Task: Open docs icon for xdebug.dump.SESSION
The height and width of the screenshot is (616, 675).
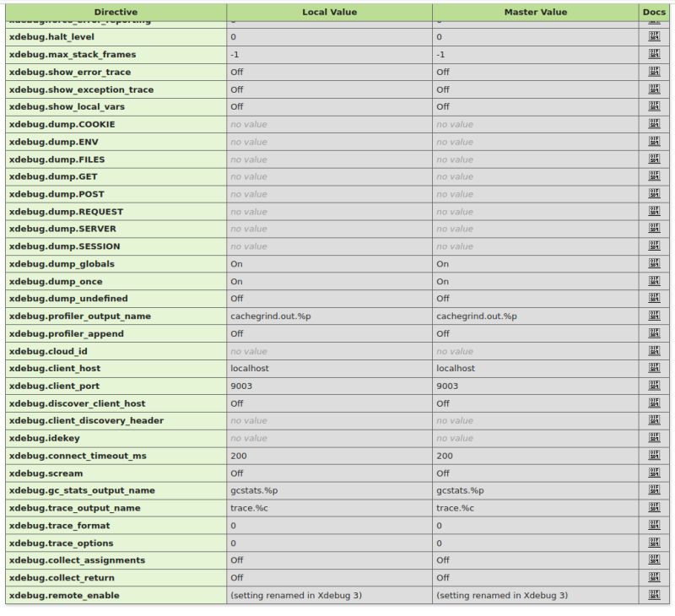Action: (654, 246)
